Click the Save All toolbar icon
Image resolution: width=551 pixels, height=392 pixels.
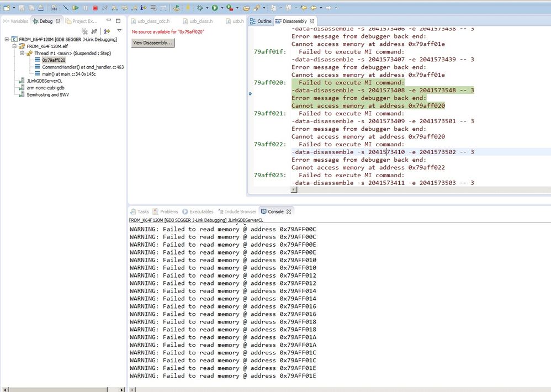pos(31,8)
